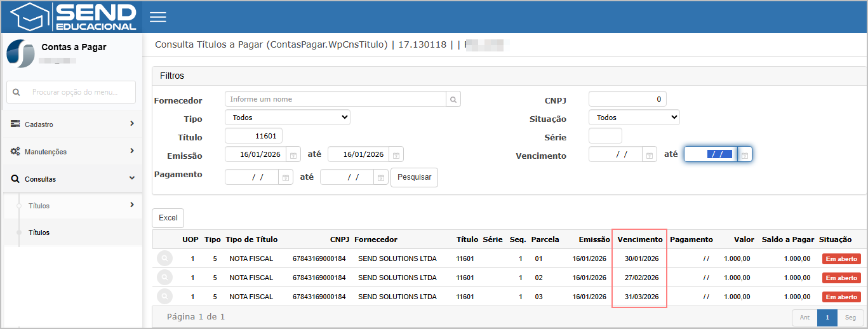Image resolution: width=868 pixels, height=329 pixels.
Task: Click the Vencimento column header
Action: pos(639,239)
